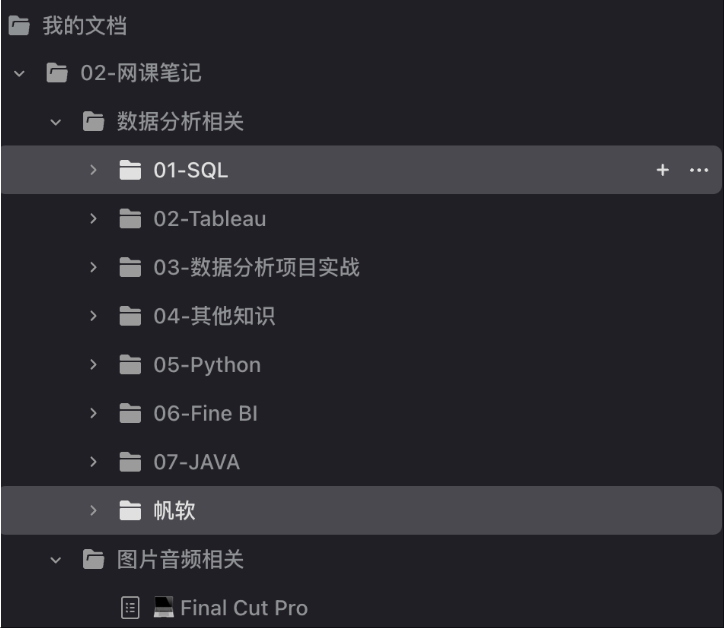Click the folder icon beside 07-JAVA

click(130, 462)
